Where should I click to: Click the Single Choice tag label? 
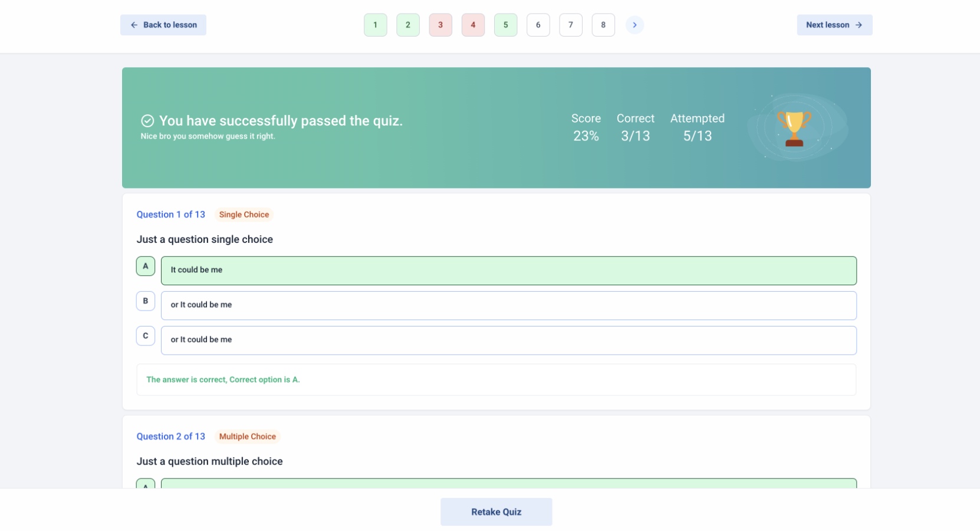(x=244, y=215)
